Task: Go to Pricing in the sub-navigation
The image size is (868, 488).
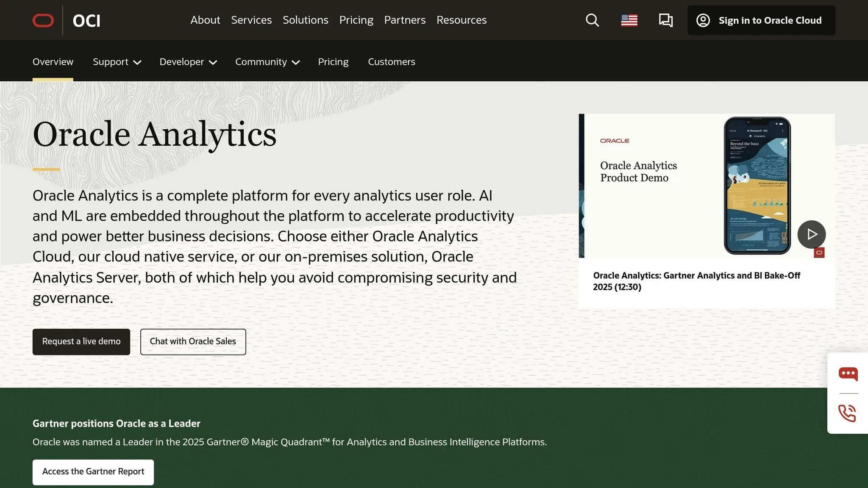Action: [x=333, y=62]
